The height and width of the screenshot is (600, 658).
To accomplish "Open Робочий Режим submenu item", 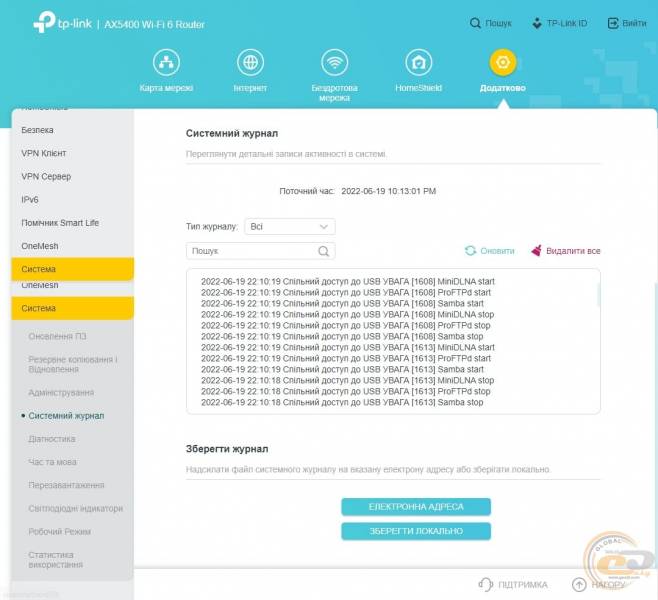I will [60, 531].
